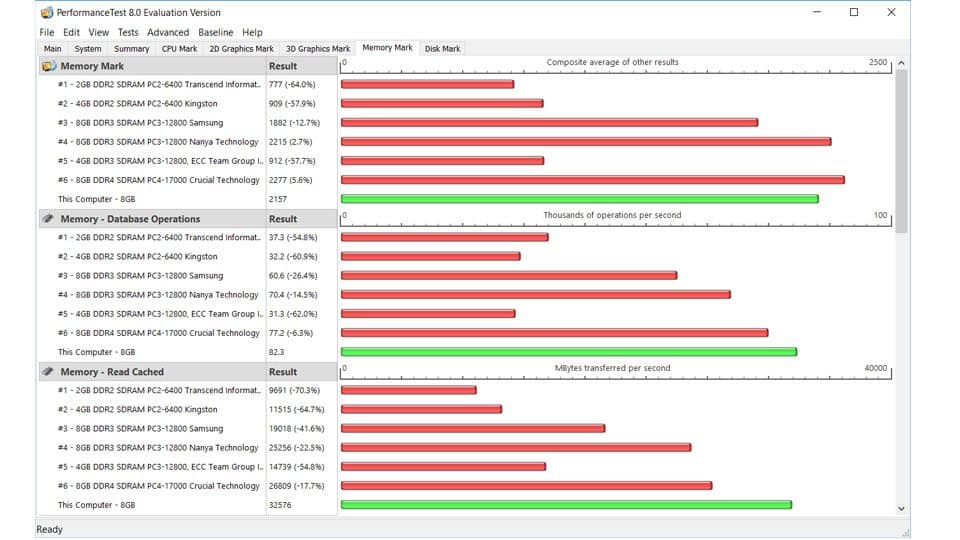The width and height of the screenshot is (960, 540).
Task: Click the Result column header for Memory Mark
Action: click(x=283, y=66)
